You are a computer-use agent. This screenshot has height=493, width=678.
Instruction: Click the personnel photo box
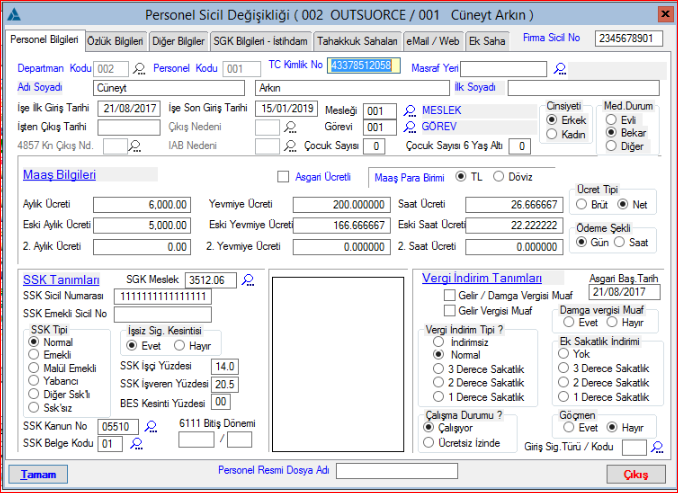(338, 364)
